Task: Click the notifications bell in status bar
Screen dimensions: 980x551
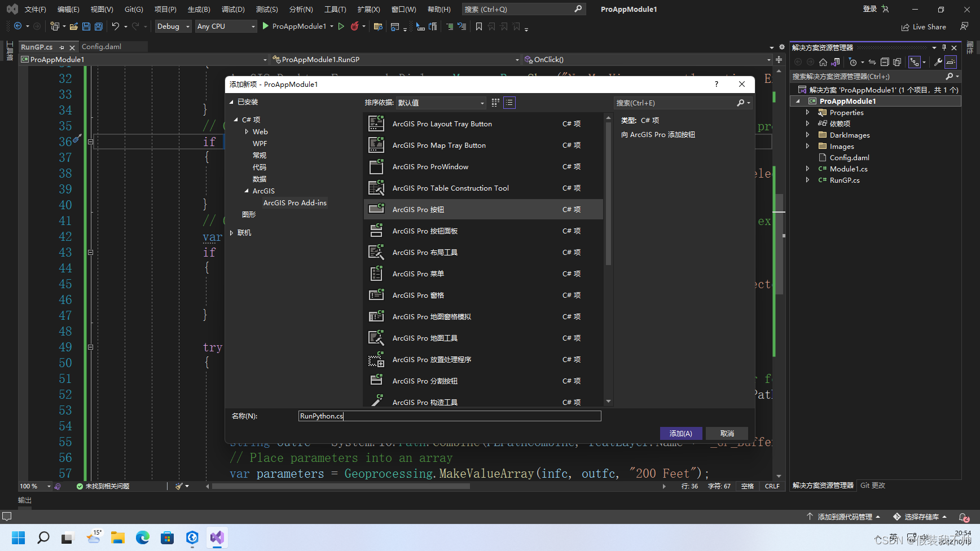Action: pos(964,517)
